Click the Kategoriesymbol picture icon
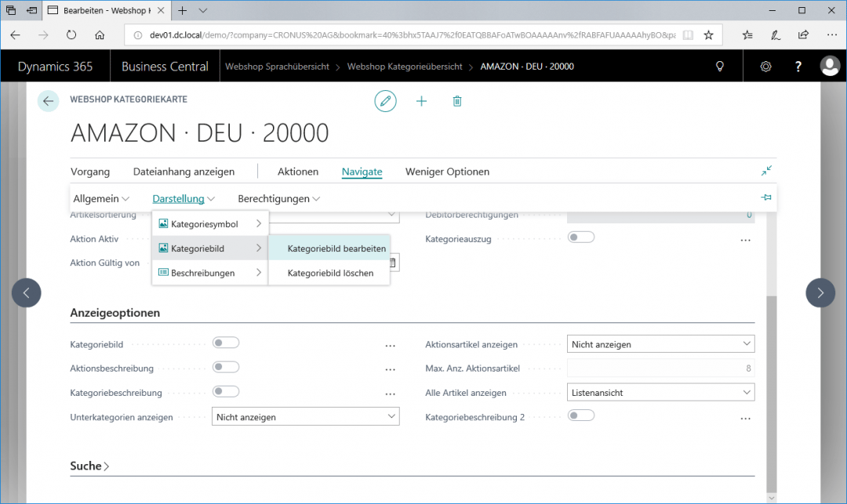This screenshot has height=504, width=847. pos(163,223)
